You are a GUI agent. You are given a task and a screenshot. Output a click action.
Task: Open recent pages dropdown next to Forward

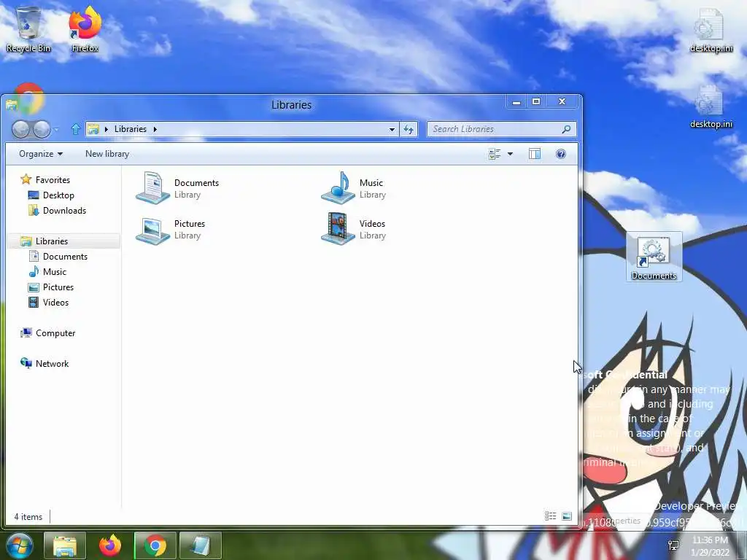pos(55,129)
